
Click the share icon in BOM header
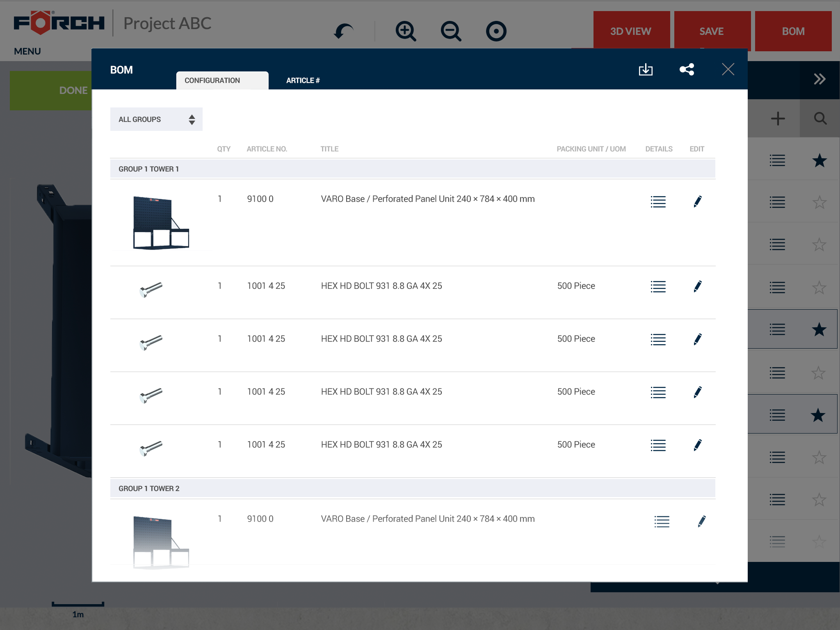pyautogui.click(x=687, y=69)
